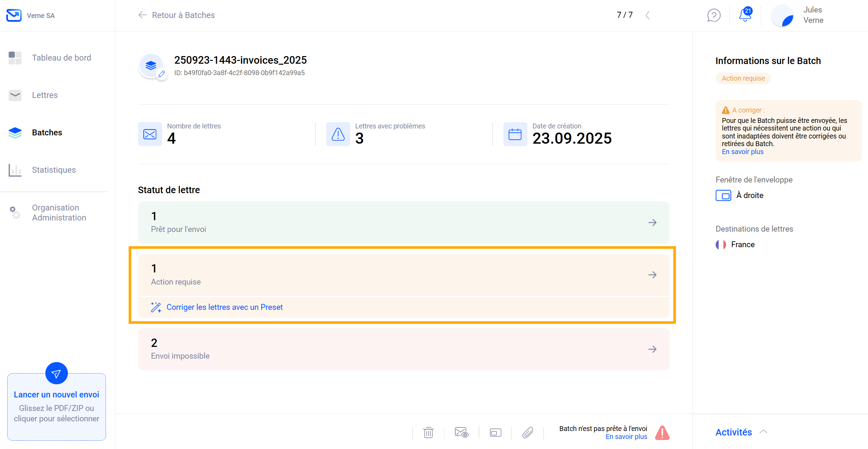Open Lettres section in sidebar
This screenshot has width=868, height=449.
(x=45, y=95)
